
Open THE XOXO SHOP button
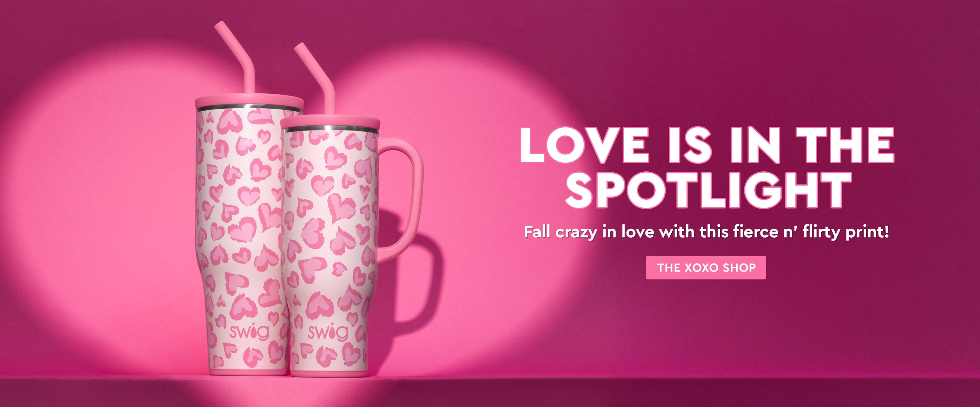706,268
